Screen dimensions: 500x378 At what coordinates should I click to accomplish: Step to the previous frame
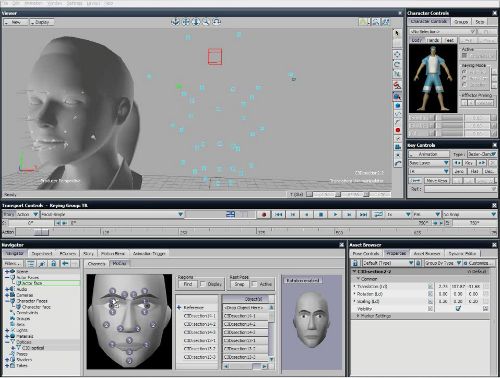293,214
